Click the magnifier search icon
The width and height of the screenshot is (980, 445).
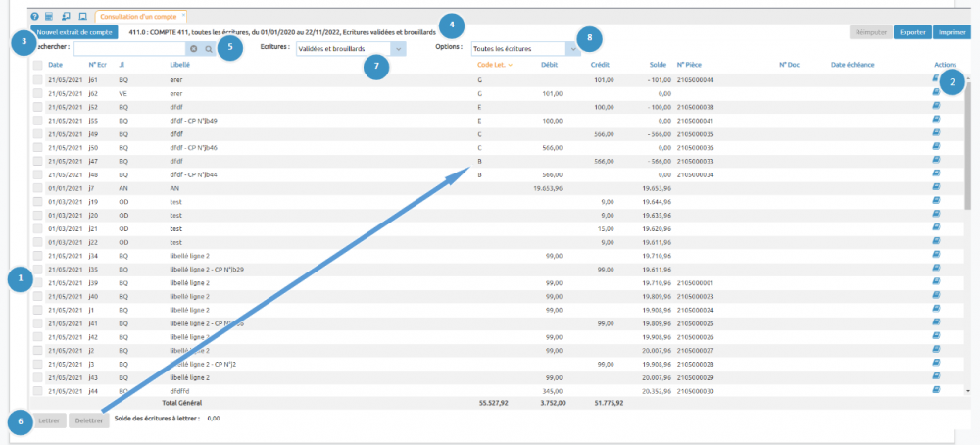[209, 48]
